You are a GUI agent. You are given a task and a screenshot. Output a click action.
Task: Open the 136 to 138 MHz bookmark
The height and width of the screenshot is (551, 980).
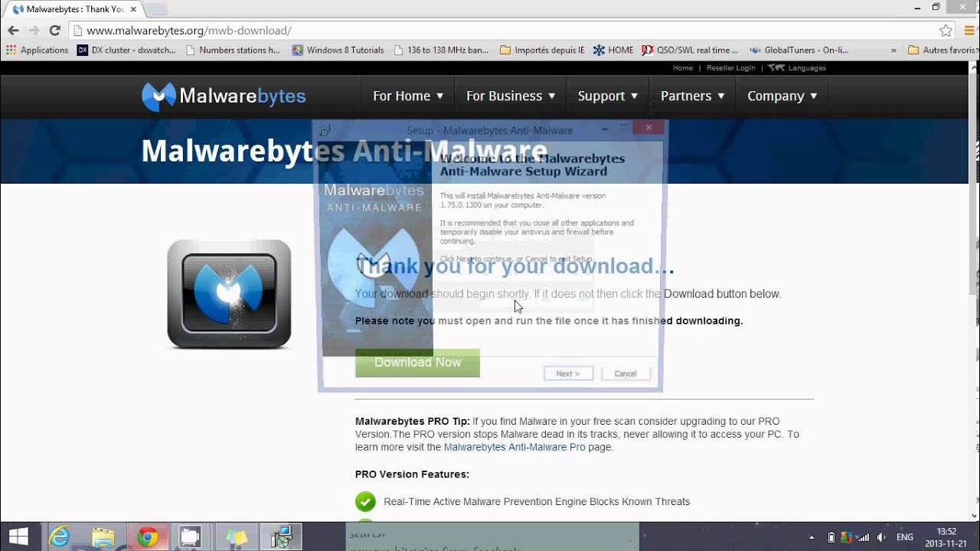pyautogui.click(x=441, y=50)
